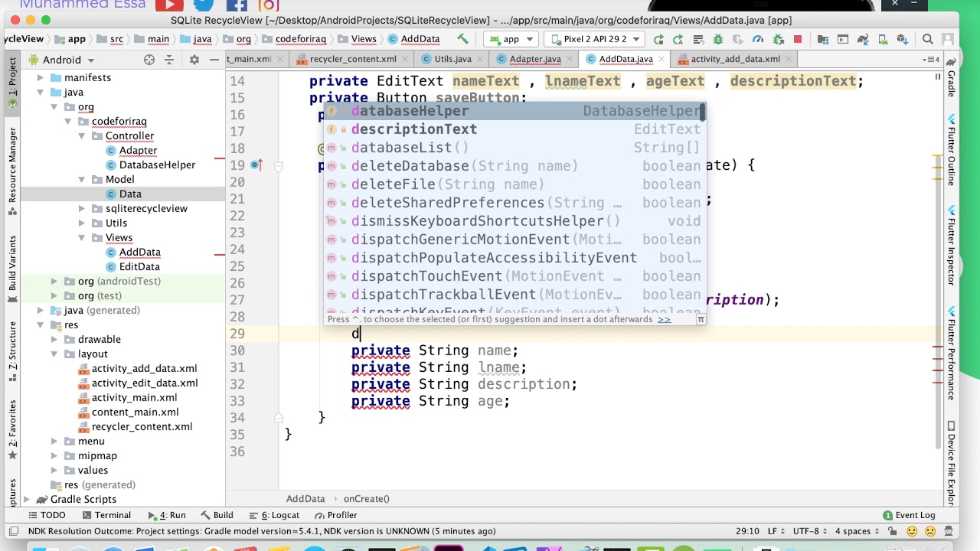
Task: Click Scroll from Source target icon
Action: 149,60
